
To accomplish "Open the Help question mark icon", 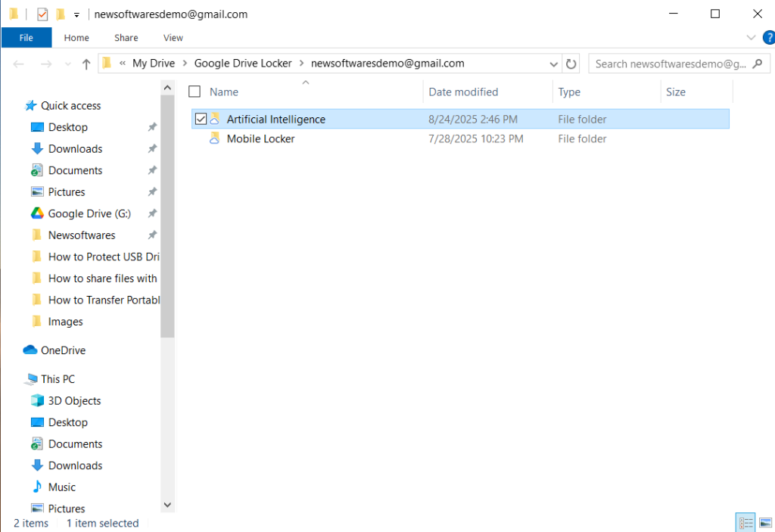I will click(769, 38).
